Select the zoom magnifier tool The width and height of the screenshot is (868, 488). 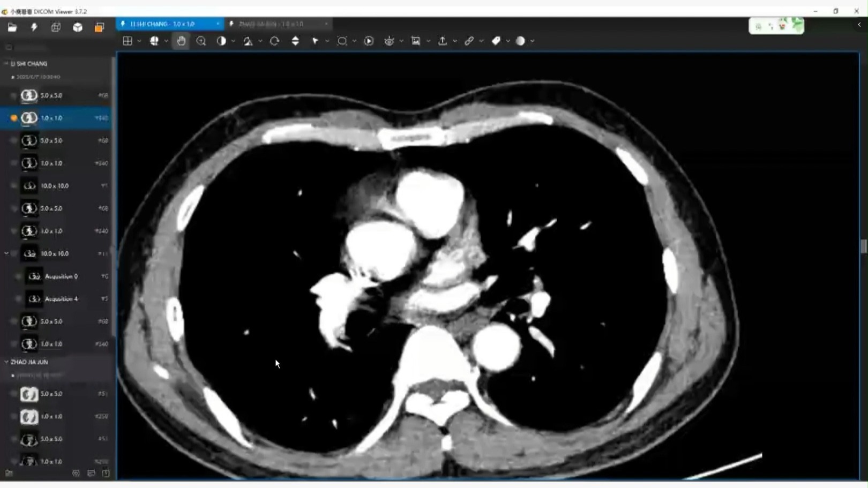pos(201,41)
